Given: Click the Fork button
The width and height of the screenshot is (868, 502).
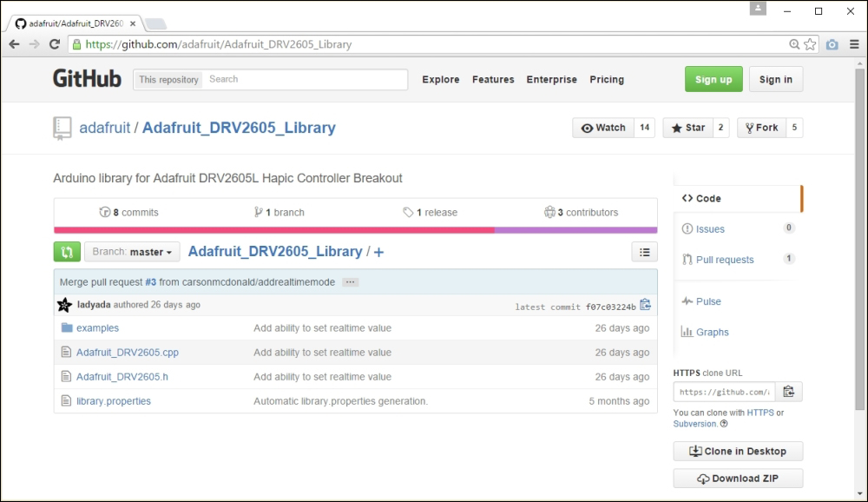Looking at the screenshot, I should 762,128.
